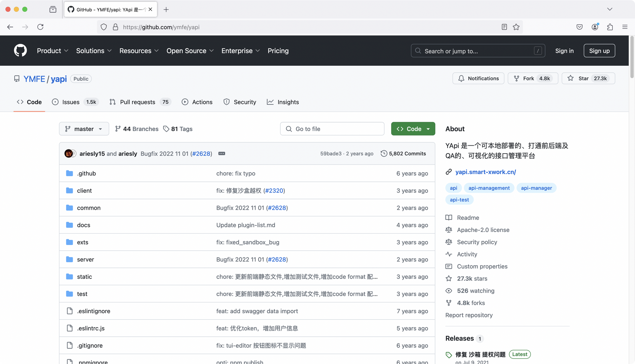Click the api-management topic tag link
This screenshot has height=364, width=635.
489,188
